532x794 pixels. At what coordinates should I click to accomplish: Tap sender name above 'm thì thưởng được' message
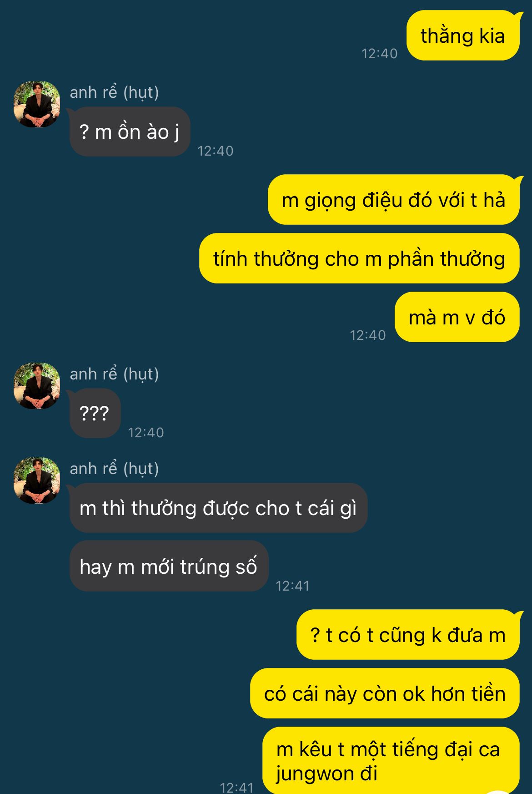point(114,469)
